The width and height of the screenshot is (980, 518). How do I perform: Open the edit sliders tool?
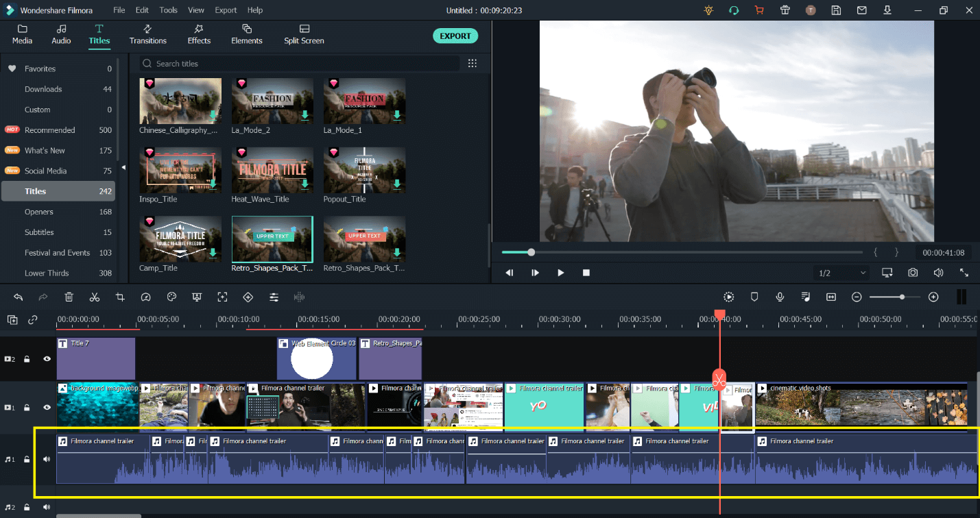tap(274, 297)
